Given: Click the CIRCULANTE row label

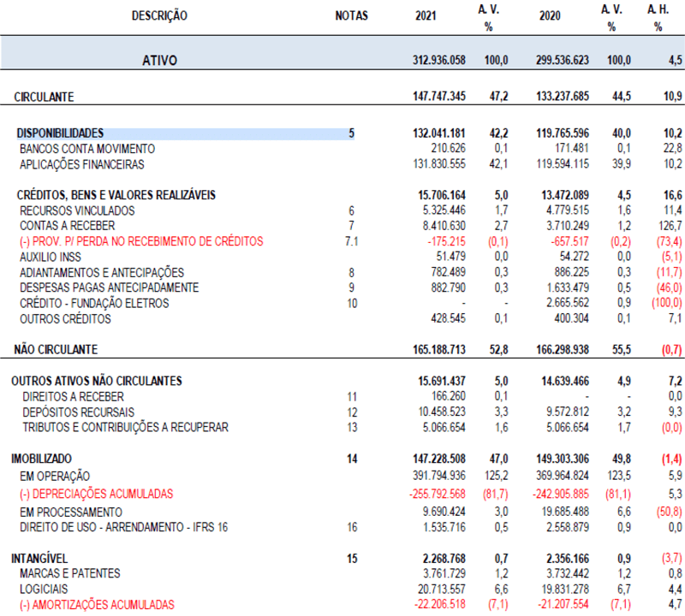Looking at the screenshot, I should (44, 97).
